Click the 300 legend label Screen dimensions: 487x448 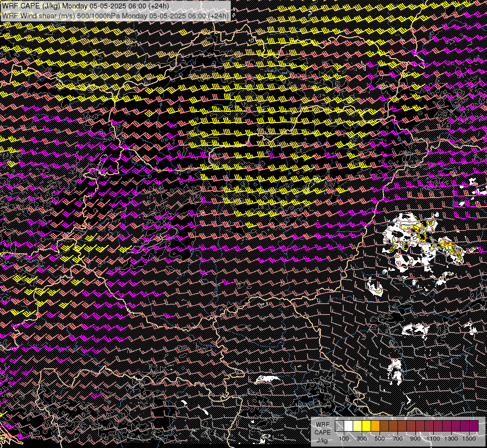[362, 439]
